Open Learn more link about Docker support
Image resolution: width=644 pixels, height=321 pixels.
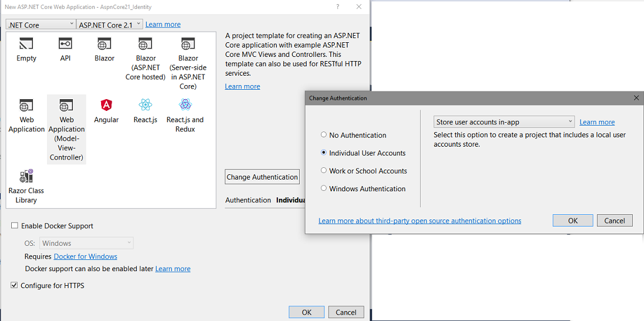click(173, 269)
